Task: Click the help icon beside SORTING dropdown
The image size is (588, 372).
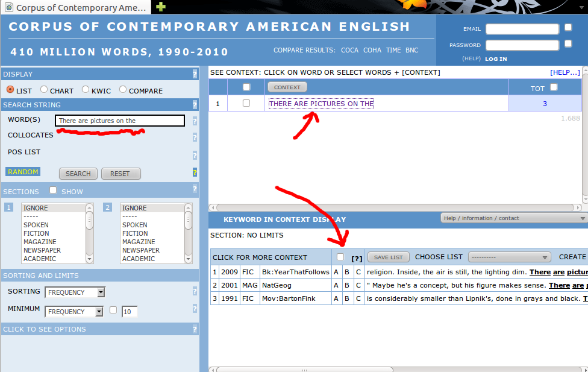Action: [x=195, y=292]
